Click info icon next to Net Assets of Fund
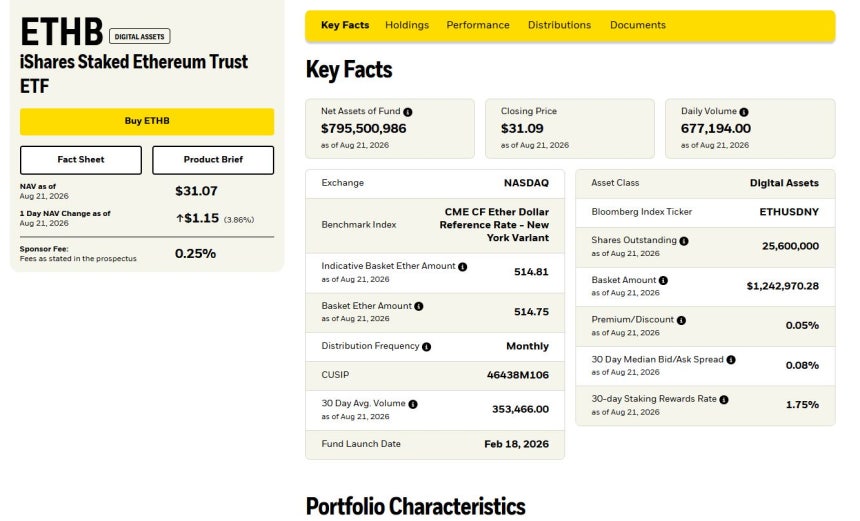 408,112
